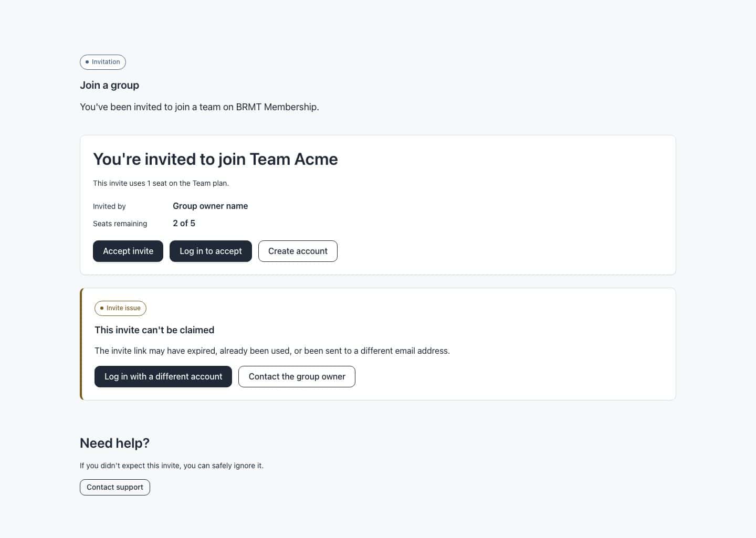Click This invite can't be claimed heading
Screen dimensions: 756x538
[154, 330]
